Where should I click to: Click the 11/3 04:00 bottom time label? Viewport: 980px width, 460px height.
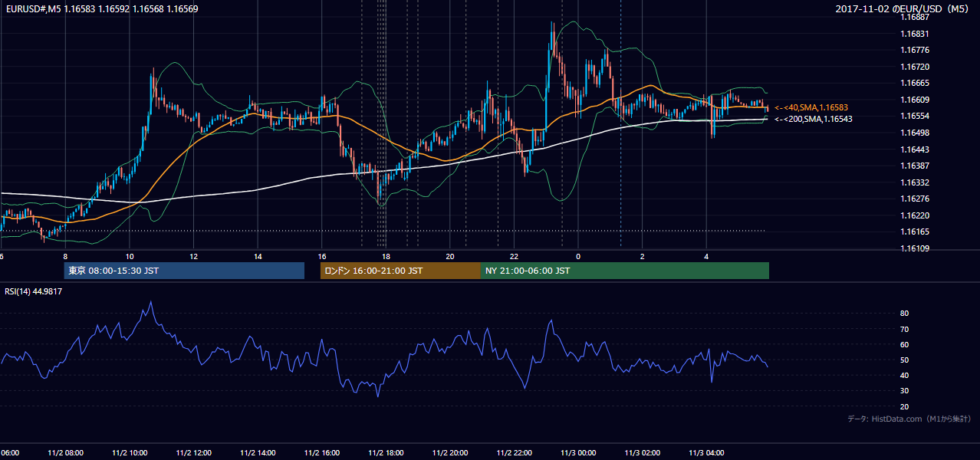(x=706, y=453)
